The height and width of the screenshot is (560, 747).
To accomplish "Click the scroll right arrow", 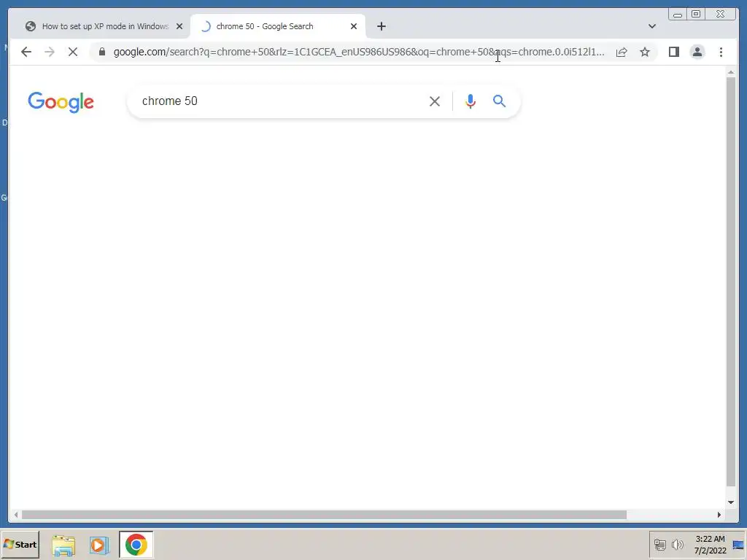I will (x=719, y=515).
